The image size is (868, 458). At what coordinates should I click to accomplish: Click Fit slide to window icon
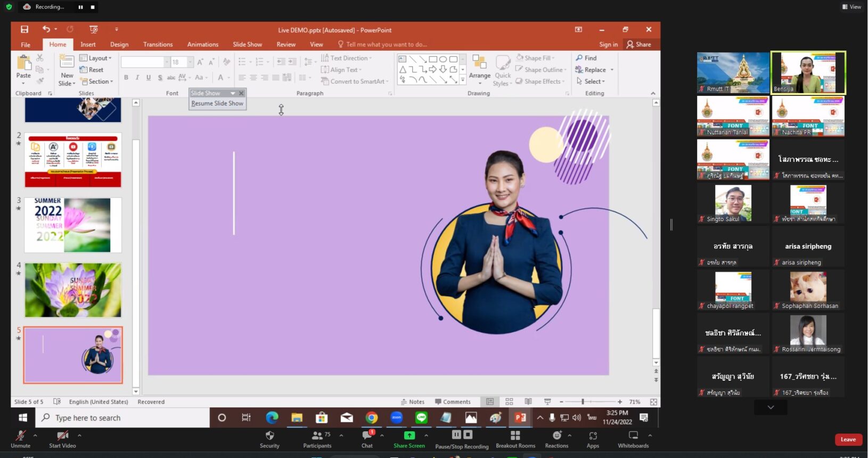(x=653, y=402)
